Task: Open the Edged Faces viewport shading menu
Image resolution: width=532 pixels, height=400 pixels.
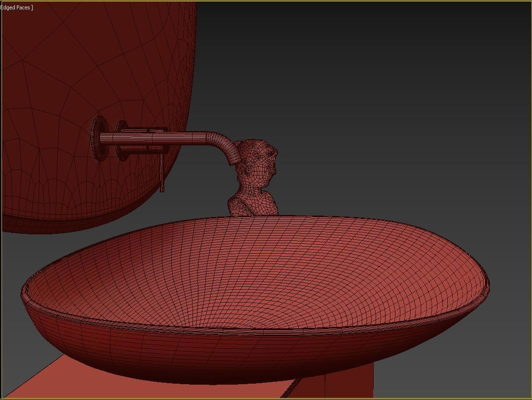Action: 16,7
